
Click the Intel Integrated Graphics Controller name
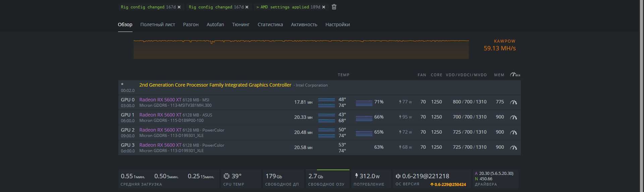(215, 85)
